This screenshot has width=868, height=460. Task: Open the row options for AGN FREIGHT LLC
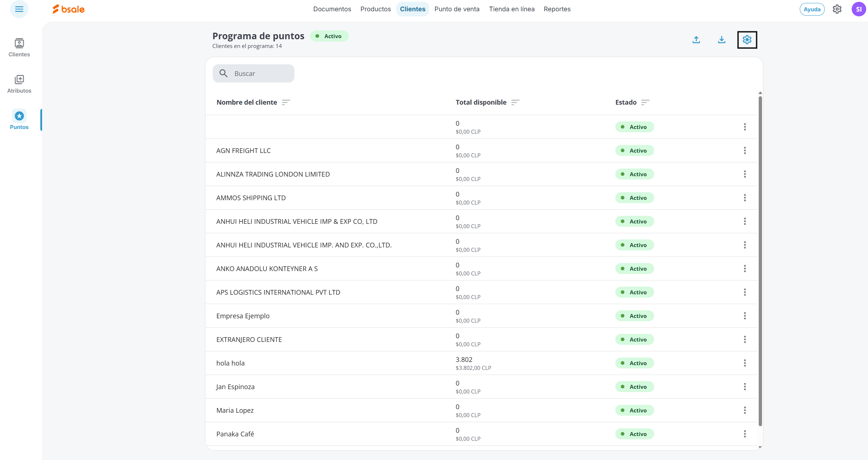point(745,150)
